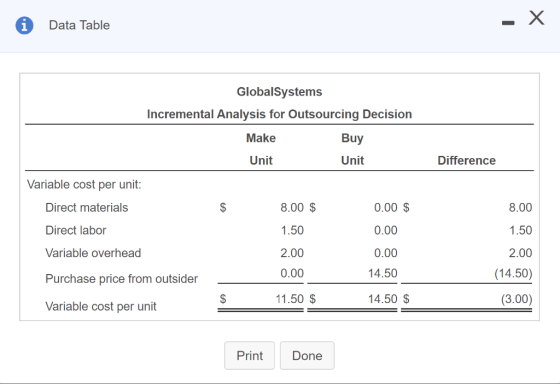The height and width of the screenshot is (384, 560).
Task: Select the Direct labor row label
Action: click(x=76, y=230)
